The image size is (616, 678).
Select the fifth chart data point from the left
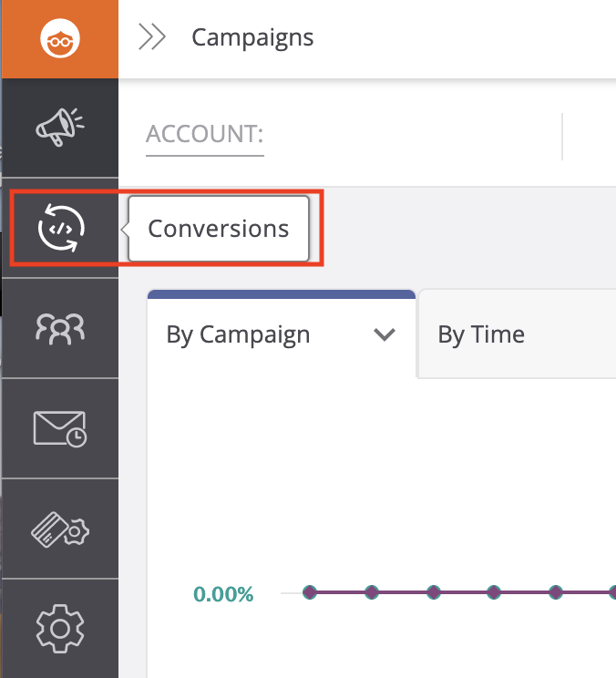point(557,592)
